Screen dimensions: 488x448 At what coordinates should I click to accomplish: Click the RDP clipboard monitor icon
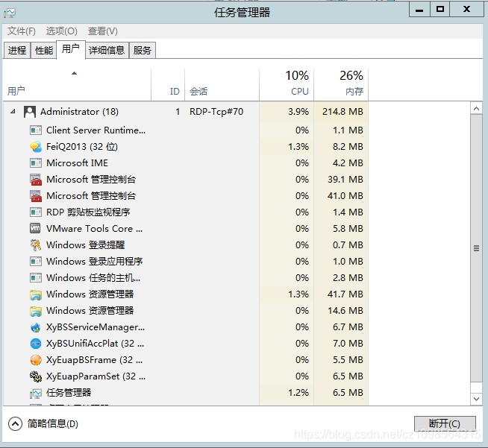coord(36,212)
